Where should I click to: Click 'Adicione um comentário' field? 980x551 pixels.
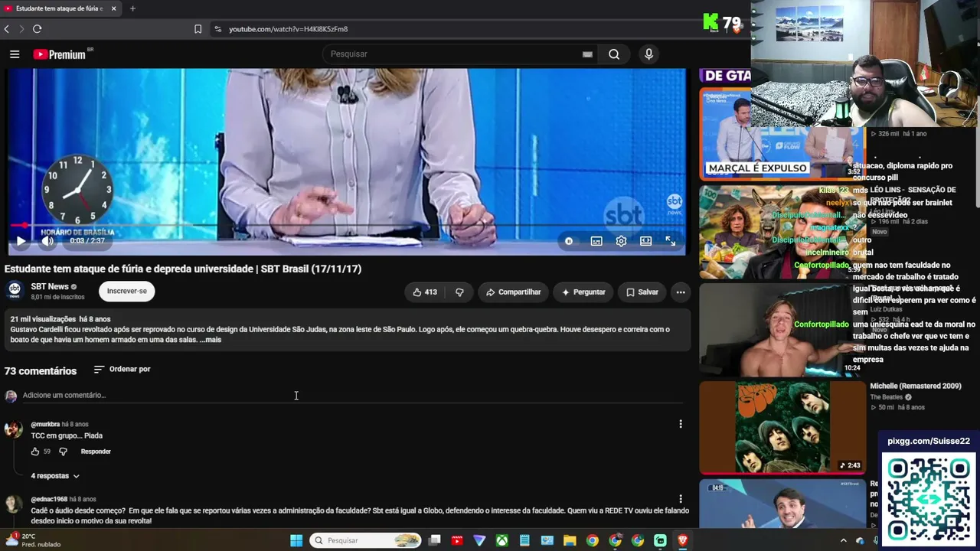(352, 396)
